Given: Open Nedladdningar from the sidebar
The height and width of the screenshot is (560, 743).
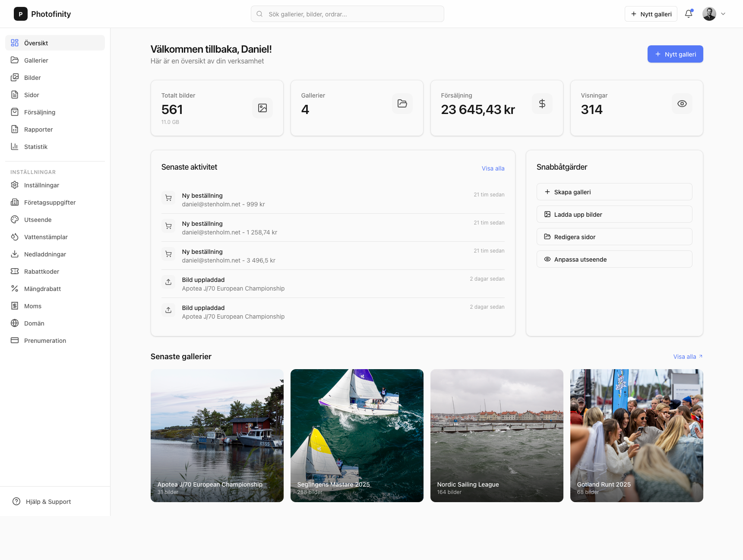Looking at the screenshot, I should point(45,254).
